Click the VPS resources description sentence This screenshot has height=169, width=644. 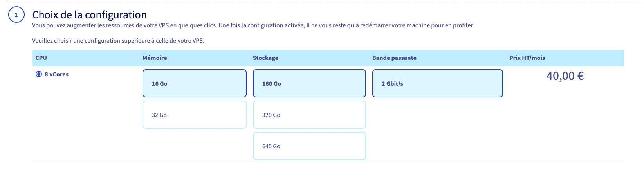[253, 25]
